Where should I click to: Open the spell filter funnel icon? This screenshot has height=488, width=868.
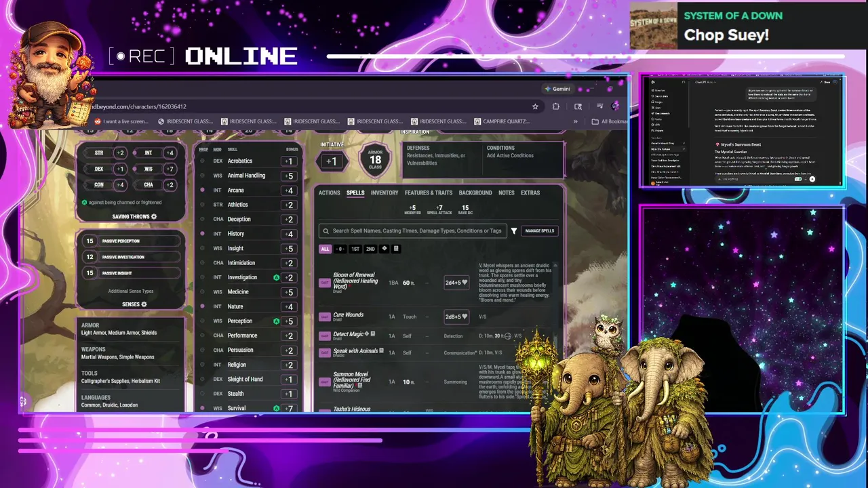[514, 231]
